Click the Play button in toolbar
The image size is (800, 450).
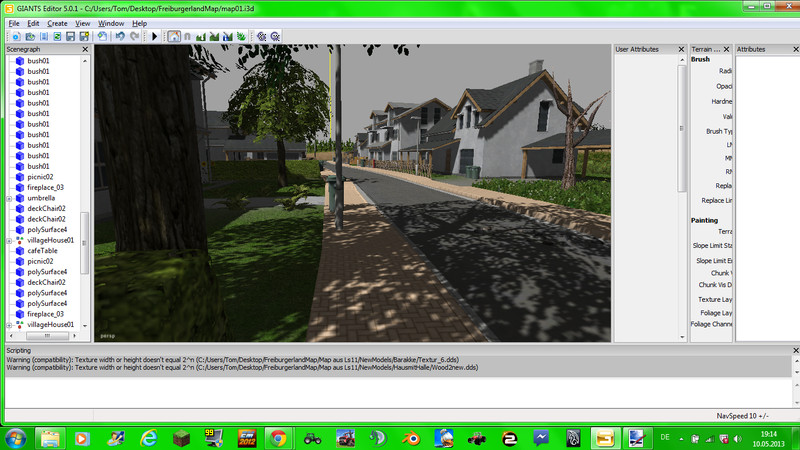coord(155,37)
